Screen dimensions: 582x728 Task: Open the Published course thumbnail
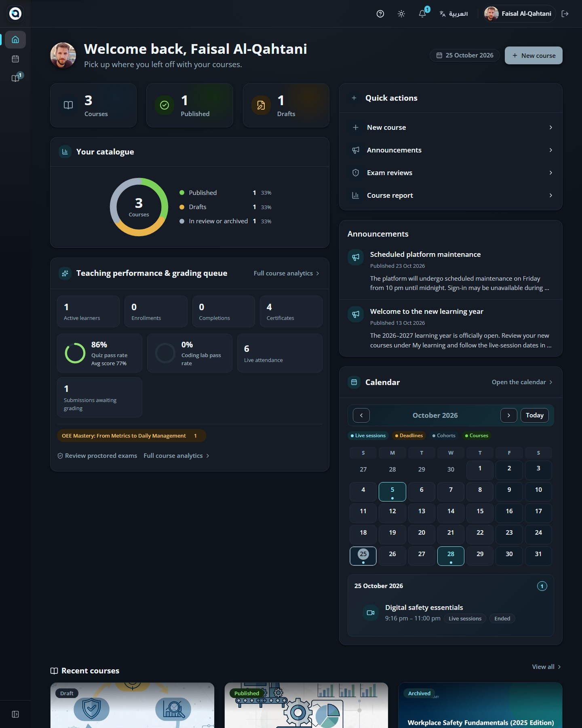coord(306,705)
